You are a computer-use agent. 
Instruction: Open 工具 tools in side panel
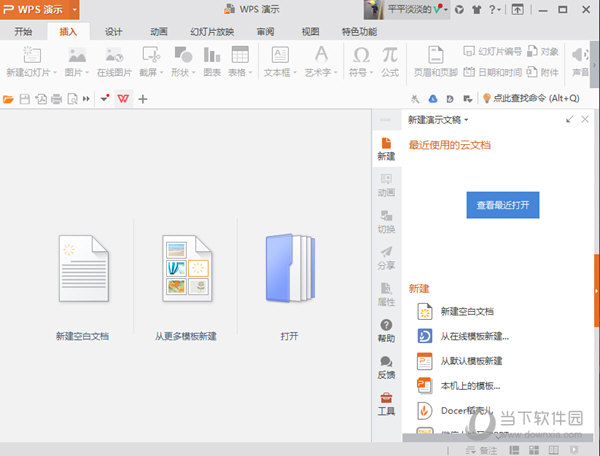pos(386,404)
